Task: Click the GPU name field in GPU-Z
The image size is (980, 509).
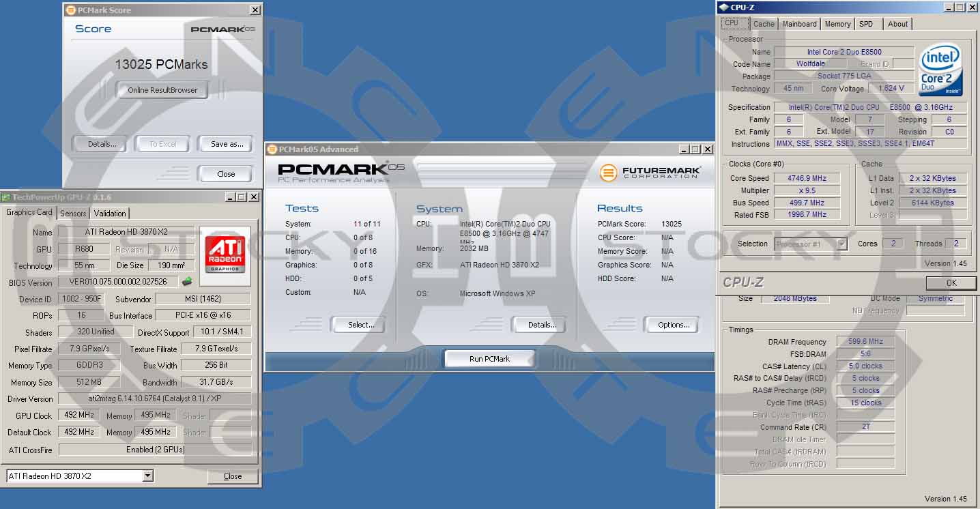Action: point(126,233)
